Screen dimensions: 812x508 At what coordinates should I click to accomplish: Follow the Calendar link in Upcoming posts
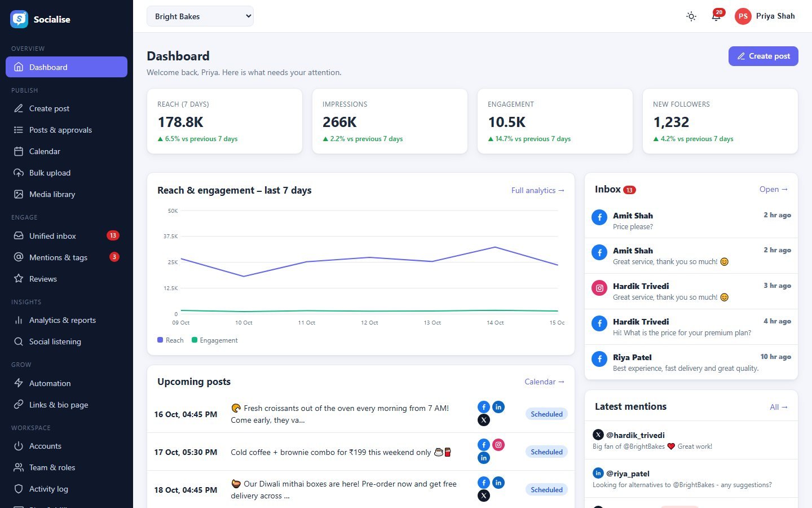click(544, 382)
